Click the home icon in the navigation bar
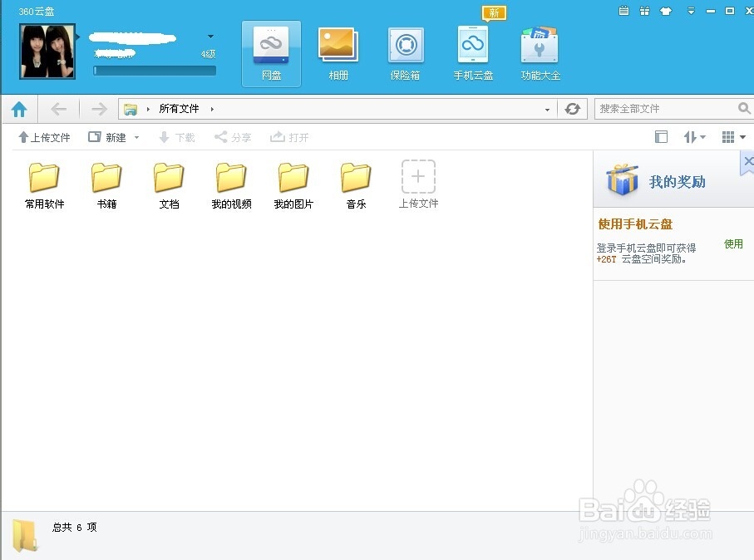 point(19,108)
